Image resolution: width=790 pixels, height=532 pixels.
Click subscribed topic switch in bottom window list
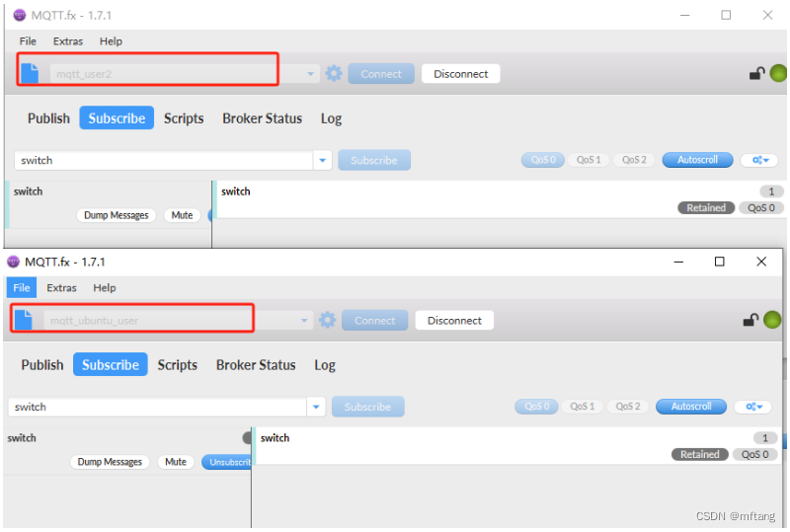(x=22, y=438)
